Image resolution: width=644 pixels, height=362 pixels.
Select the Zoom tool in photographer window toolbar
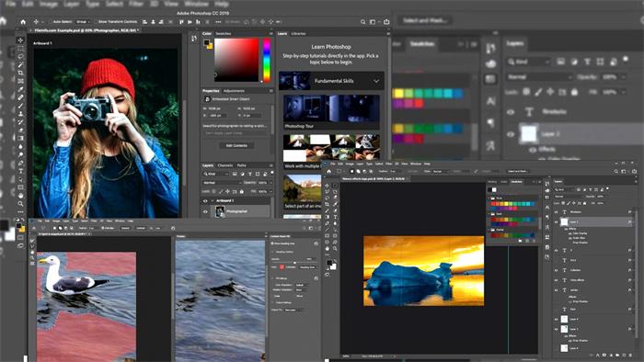tap(20, 204)
